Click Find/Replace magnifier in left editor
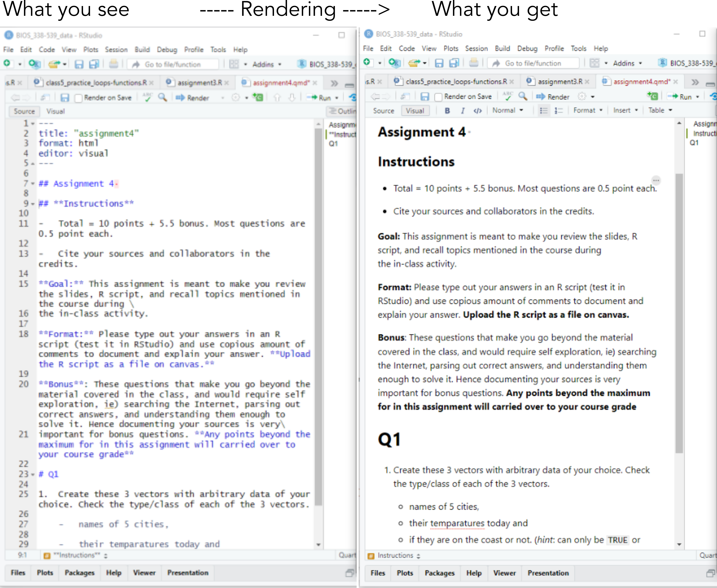 [163, 98]
